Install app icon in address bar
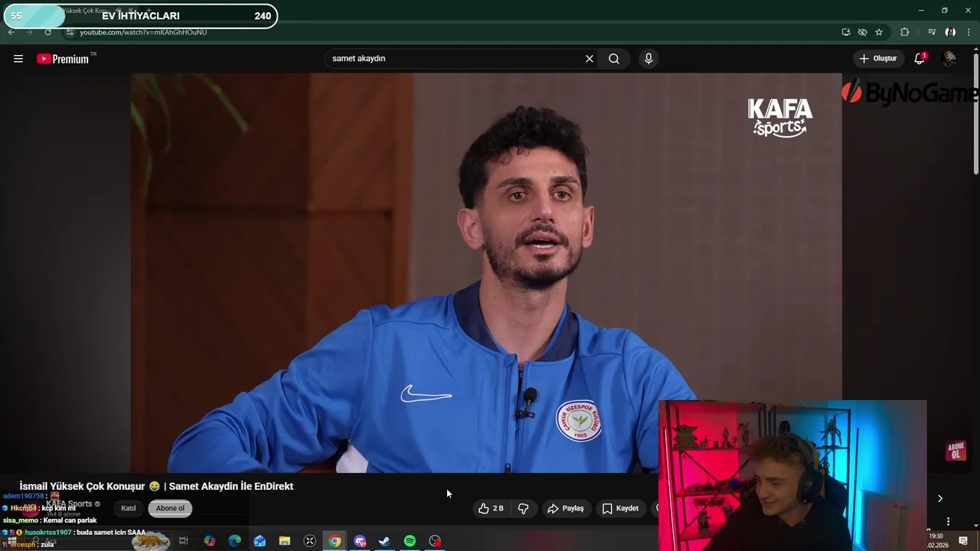 pyautogui.click(x=845, y=32)
